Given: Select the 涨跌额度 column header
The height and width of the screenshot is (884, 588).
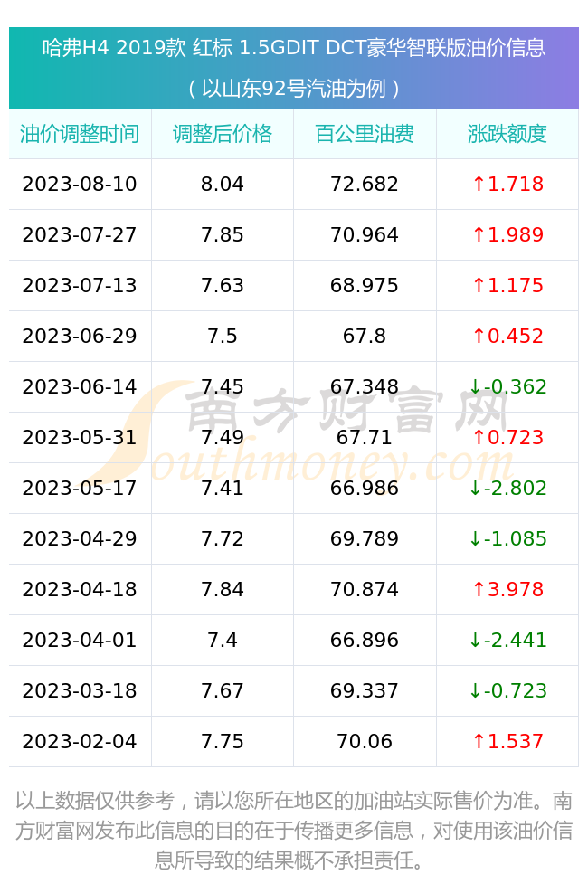Looking at the screenshot, I should click(x=507, y=134).
